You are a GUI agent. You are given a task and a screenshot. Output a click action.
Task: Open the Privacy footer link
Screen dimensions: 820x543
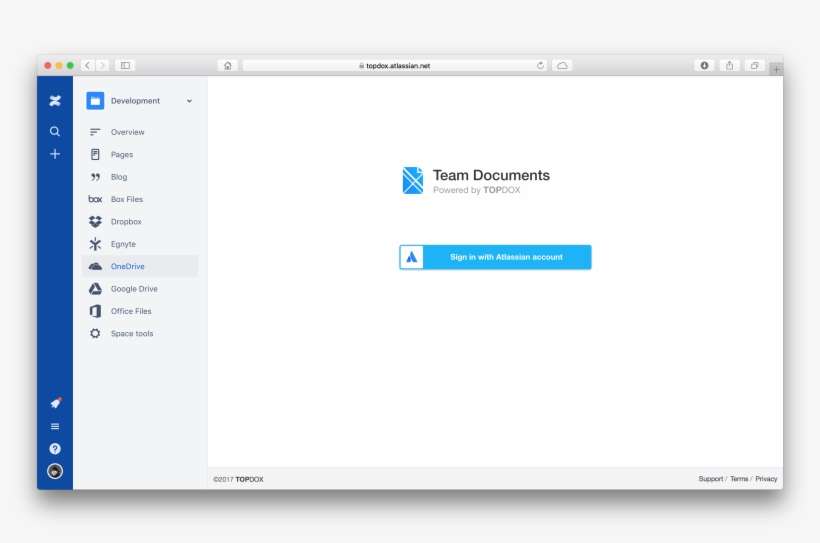point(766,479)
